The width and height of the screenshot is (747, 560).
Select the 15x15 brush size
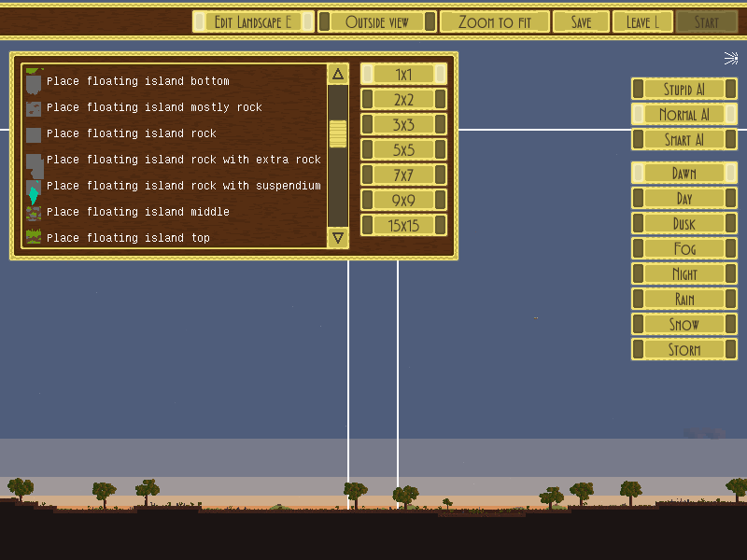(x=403, y=225)
